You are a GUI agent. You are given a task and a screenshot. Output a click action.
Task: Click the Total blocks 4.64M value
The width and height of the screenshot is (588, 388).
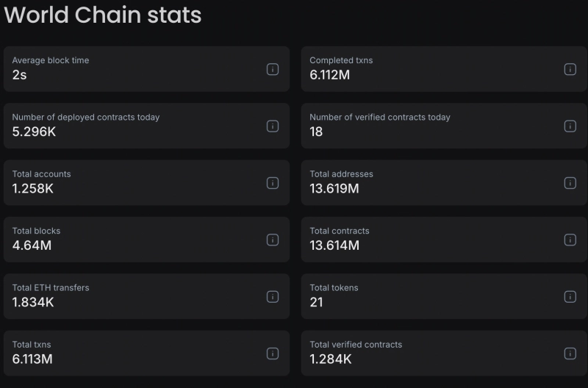tap(32, 245)
